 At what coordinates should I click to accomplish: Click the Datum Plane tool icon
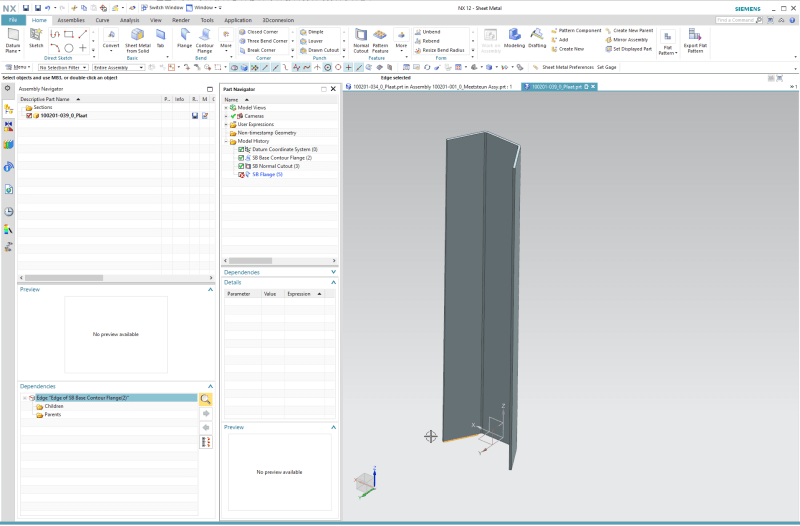(x=13, y=35)
